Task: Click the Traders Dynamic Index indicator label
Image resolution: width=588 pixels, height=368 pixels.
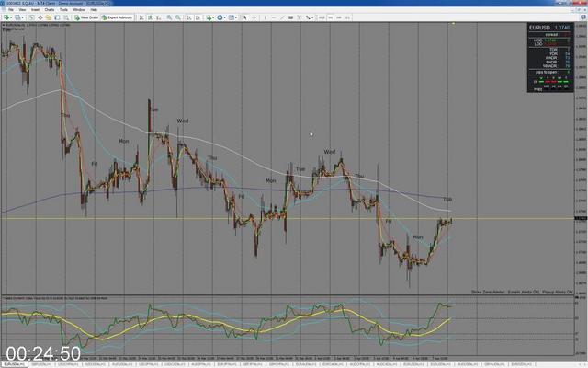Action: pyautogui.click(x=55, y=298)
